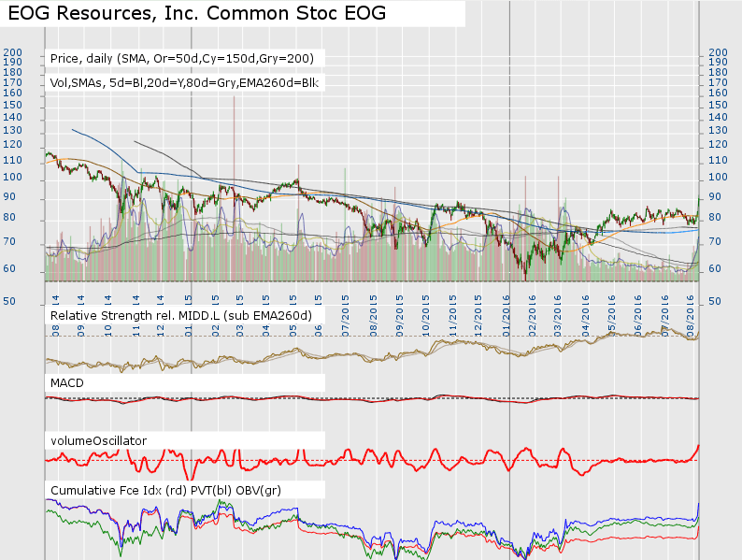Click 200 on the left price axis

(13, 52)
